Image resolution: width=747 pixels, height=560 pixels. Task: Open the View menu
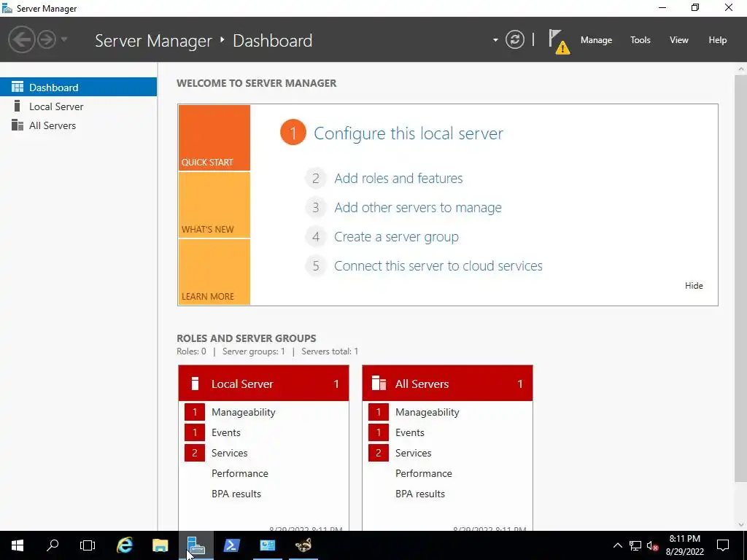tap(679, 40)
